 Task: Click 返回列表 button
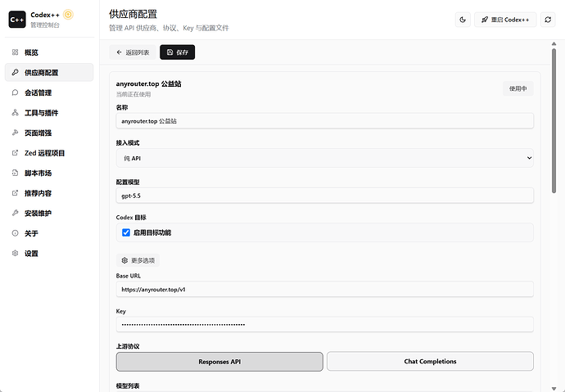133,52
